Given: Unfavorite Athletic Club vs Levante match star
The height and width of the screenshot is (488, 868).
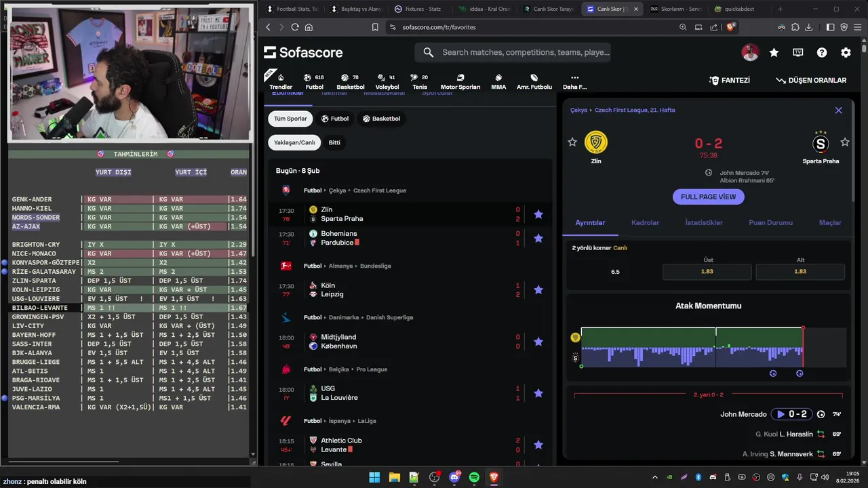Looking at the screenshot, I should [x=538, y=445].
